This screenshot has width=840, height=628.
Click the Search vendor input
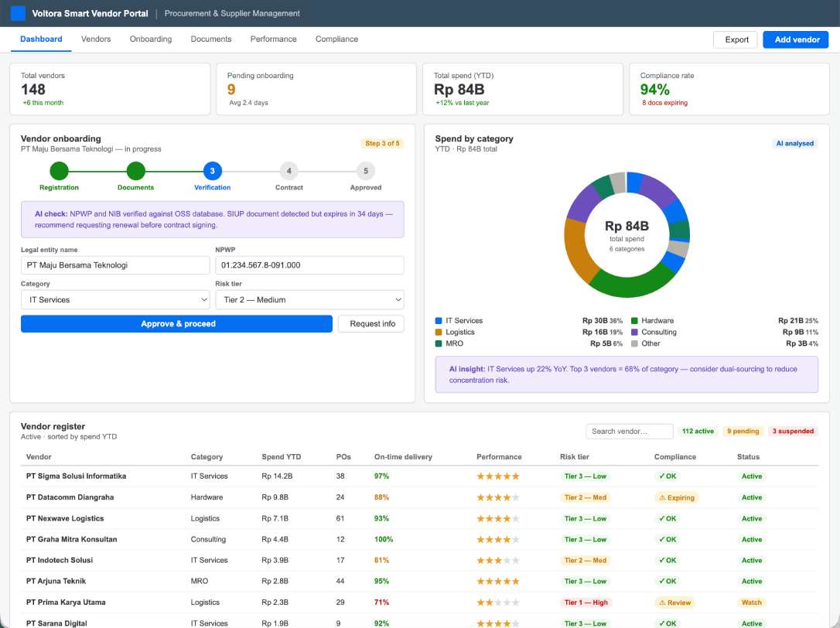(630, 432)
